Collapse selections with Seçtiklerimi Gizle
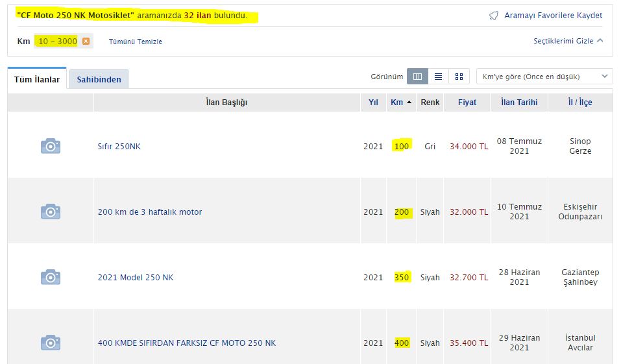This screenshot has height=364, width=621. pyautogui.click(x=568, y=41)
